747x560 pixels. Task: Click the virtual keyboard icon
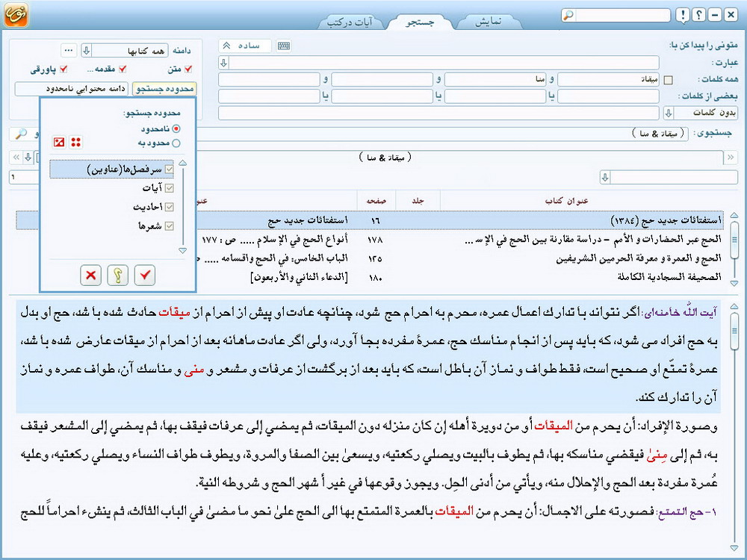click(x=284, y=46)
